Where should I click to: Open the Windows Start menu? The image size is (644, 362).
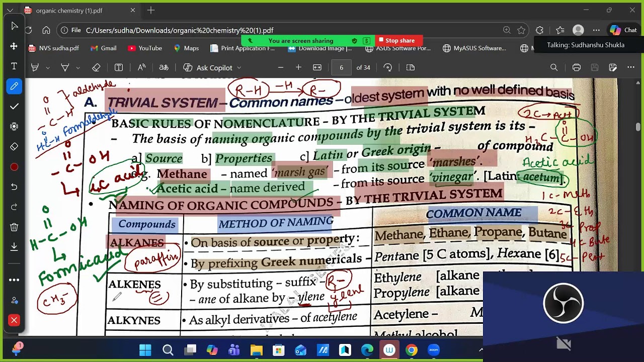click(145, 350)
